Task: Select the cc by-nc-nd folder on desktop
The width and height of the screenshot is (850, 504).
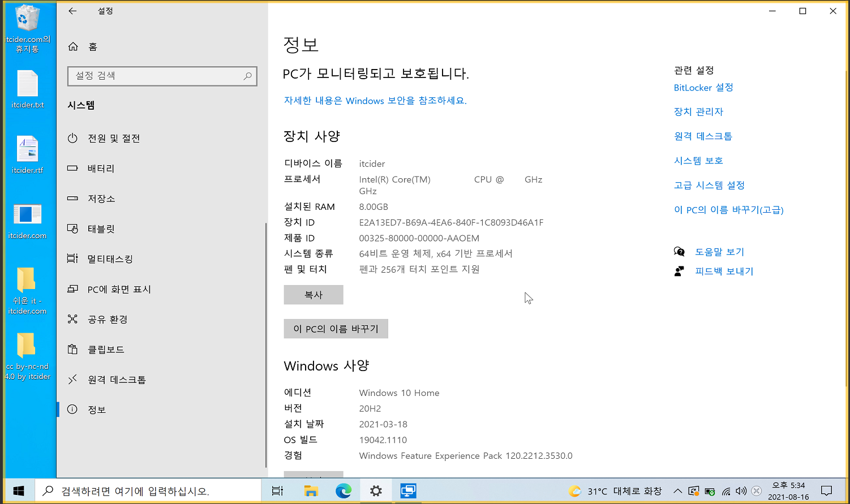Action: coord(28,356)
